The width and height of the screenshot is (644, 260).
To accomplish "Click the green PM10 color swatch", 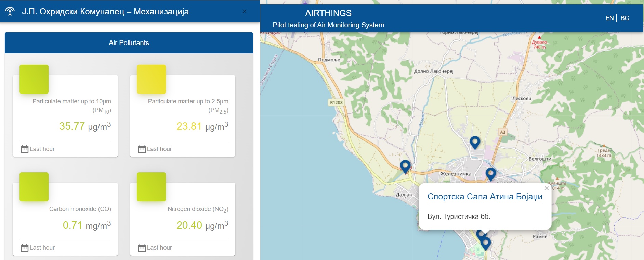I will (x=34, y=79).
